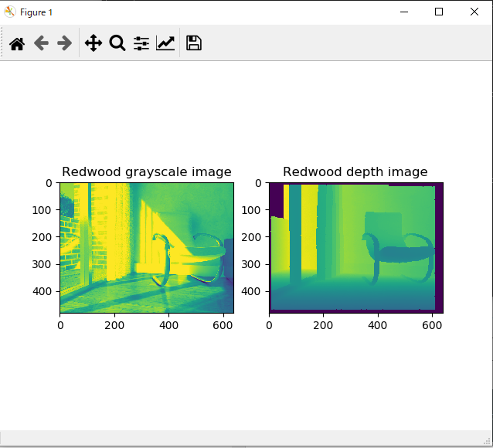Click the "Redwood depth image" title
493x448 pixels.
click(355, 172)
